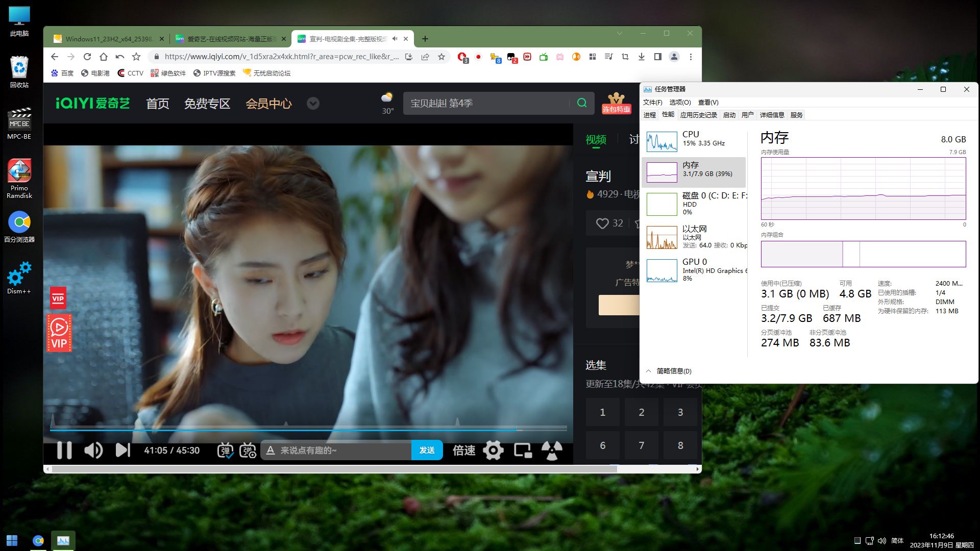Image resolution: width=980 pixels, height=551 pixels.
Task: Open the 百度 bookmark
Action: pyautogui.click(x=62, y=73)
